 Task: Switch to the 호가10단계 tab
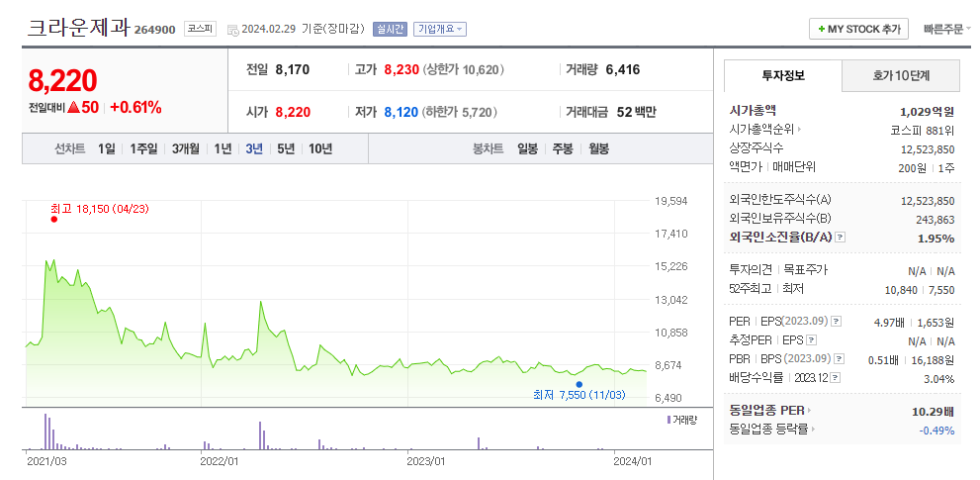901,76
